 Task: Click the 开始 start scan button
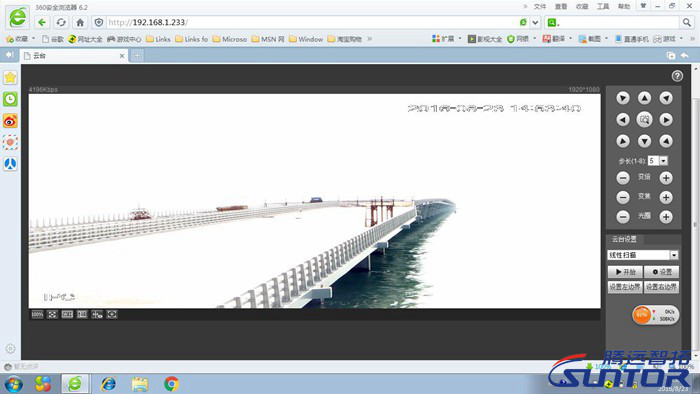pyautogui.click(x=625, y=272)
